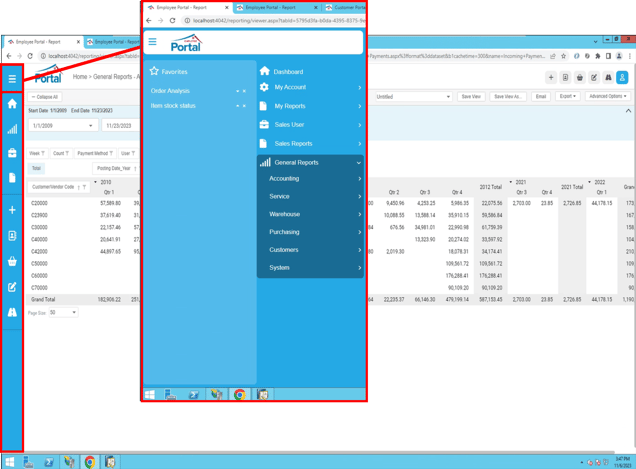Click the edit pencil icon in left sidebar
Viewport: 636px width, 469px height.
(12, 287)
